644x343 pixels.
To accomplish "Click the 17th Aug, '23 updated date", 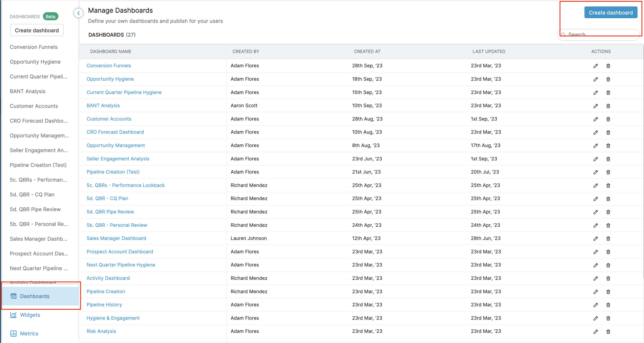I will 485,145.
